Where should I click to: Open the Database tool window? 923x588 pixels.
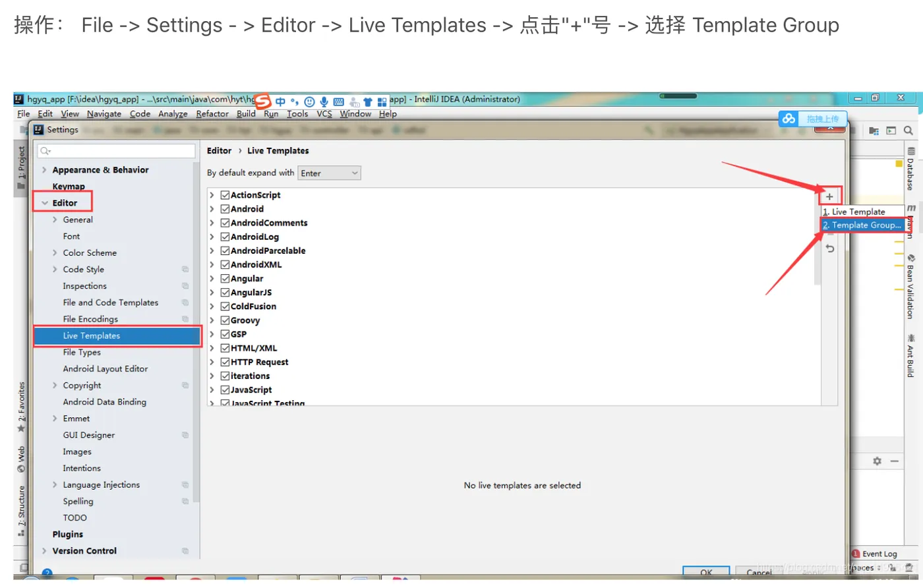click(x=910, y=169)
